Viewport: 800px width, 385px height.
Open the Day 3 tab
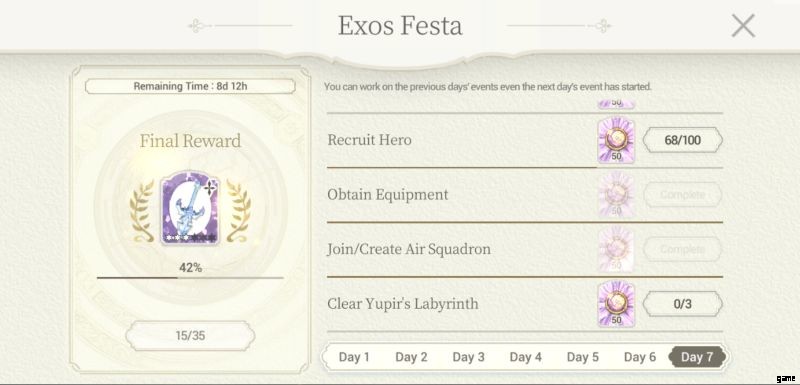468,357
